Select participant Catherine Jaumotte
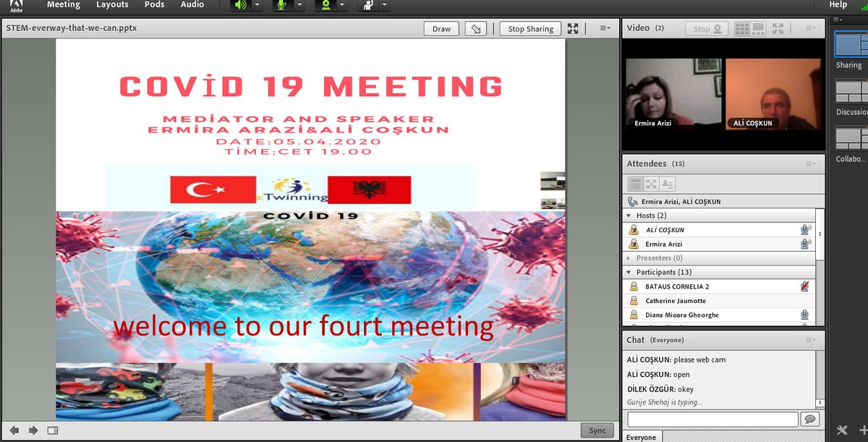This screenshot has width=868, height=442. pyautogui.click(x=719, y=301)
